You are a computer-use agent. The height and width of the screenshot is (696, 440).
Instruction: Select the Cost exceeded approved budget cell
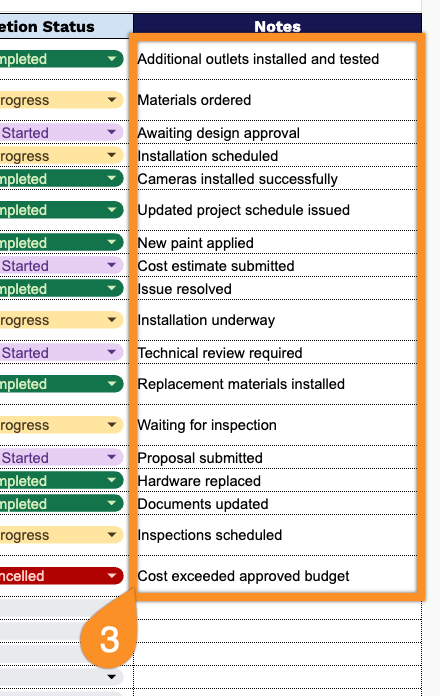(x=277, y=576)
